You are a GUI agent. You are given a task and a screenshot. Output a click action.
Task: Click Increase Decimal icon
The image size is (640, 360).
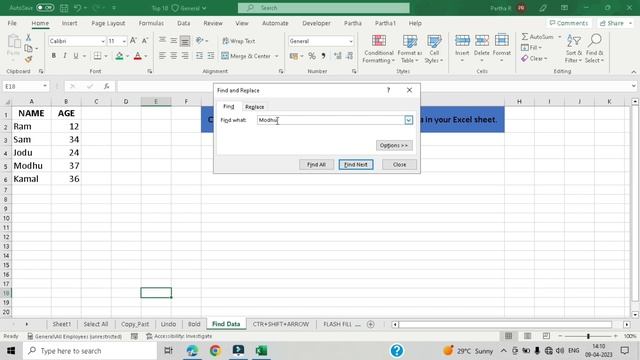[338, 56]
